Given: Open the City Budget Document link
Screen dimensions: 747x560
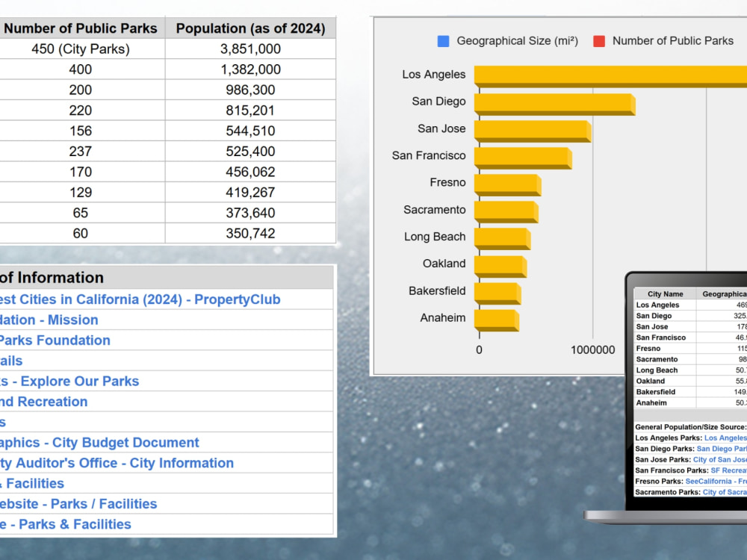Looking at the screenshot, I should (99, 443).
